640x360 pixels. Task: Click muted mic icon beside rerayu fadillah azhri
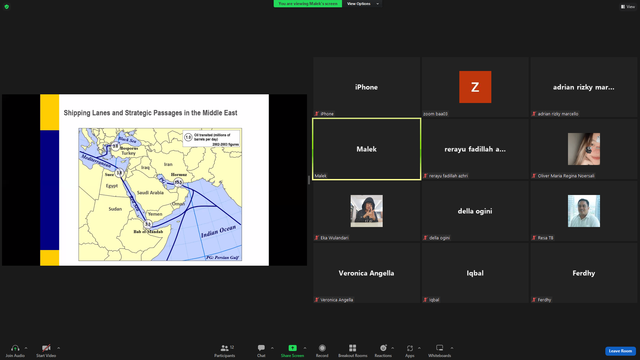point(425,176)
